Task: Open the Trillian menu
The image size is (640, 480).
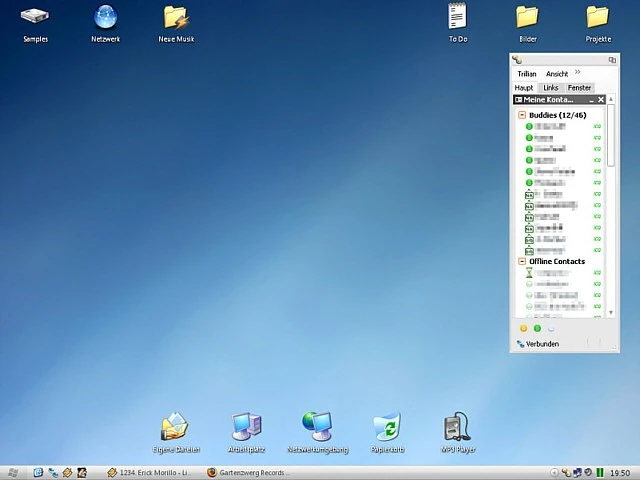Action: (526, 74)
